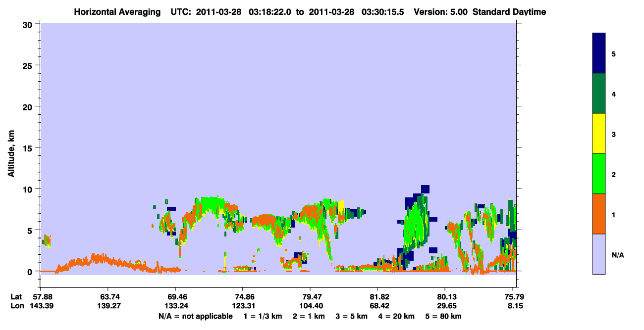The height and width of the screenshot is (330, 644).
Task: Click the lavender N/A colorbar segment
Action: [599, 254]
